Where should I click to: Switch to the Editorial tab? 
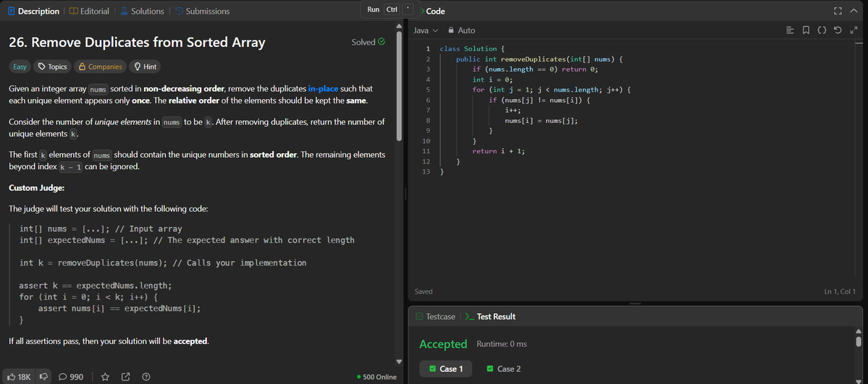[89, 11]
